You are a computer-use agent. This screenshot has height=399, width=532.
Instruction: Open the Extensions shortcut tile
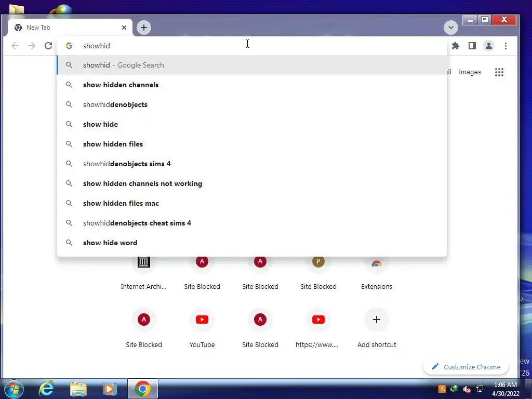coord(376,273)
